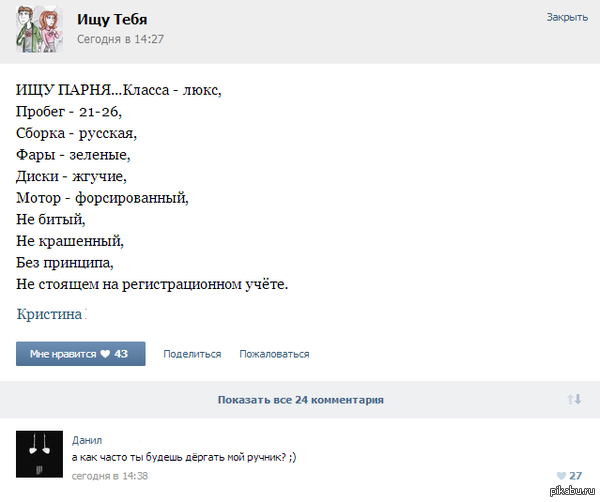This screenshot has width=600, height=502.
Task: Report the post via Пожаловаться
Action: pyautogui.click(x=274, y=354)
